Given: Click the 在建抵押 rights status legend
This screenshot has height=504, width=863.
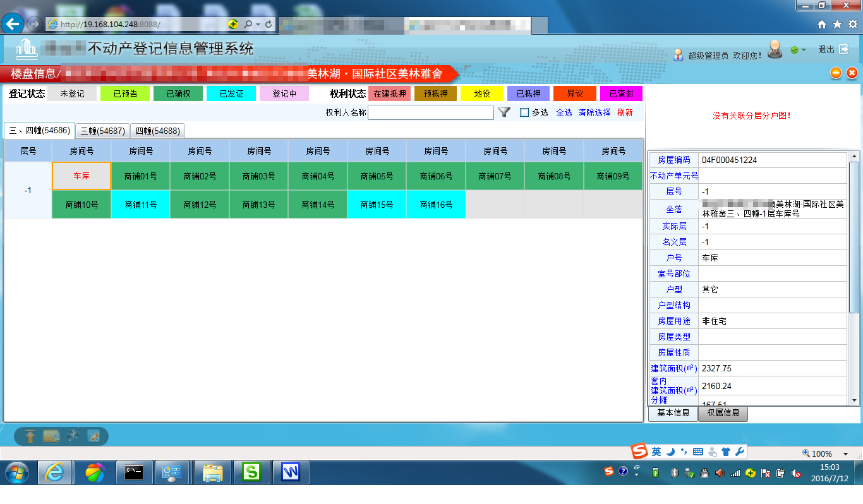Looking at the screenshot, I should pos(390,93).
